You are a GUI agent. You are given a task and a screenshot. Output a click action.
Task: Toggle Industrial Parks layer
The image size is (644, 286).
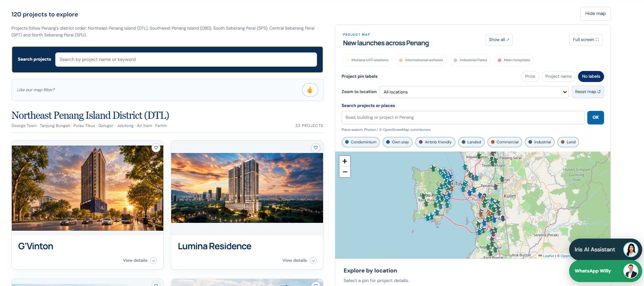pyautogui.click(x=470, y=60)
